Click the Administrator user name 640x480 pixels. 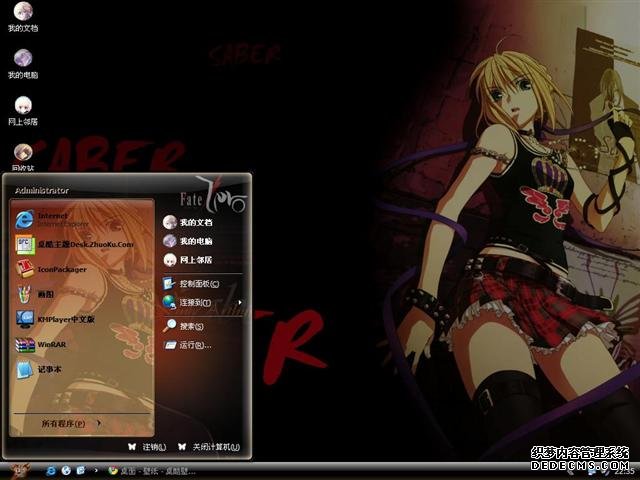point(42,191)
